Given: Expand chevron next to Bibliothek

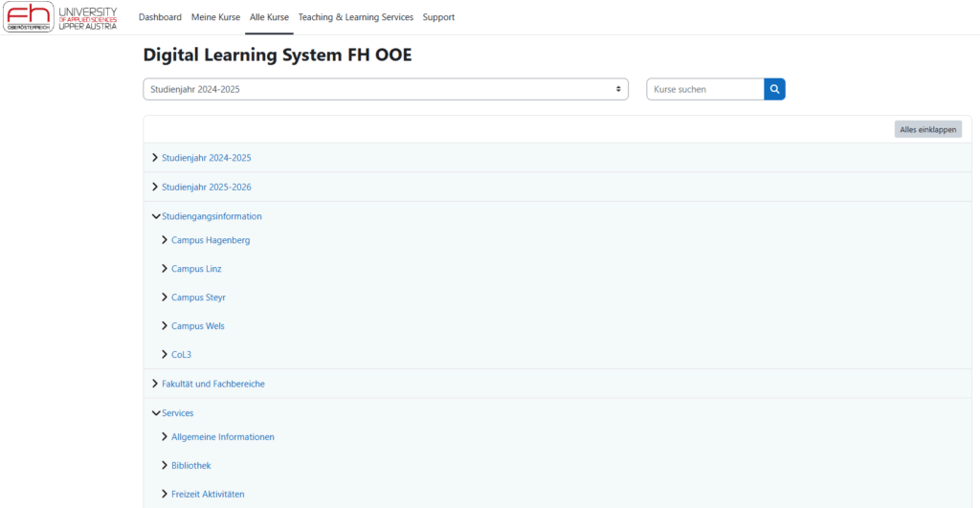Looking at the screenshot, I should (165, 466).
